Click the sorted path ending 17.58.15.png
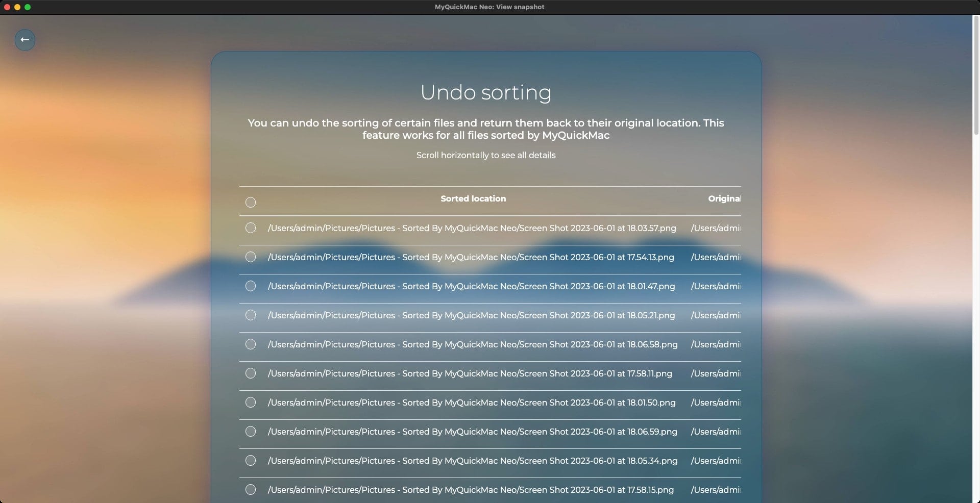Viewport: 980px width, 503px height. 471,490
